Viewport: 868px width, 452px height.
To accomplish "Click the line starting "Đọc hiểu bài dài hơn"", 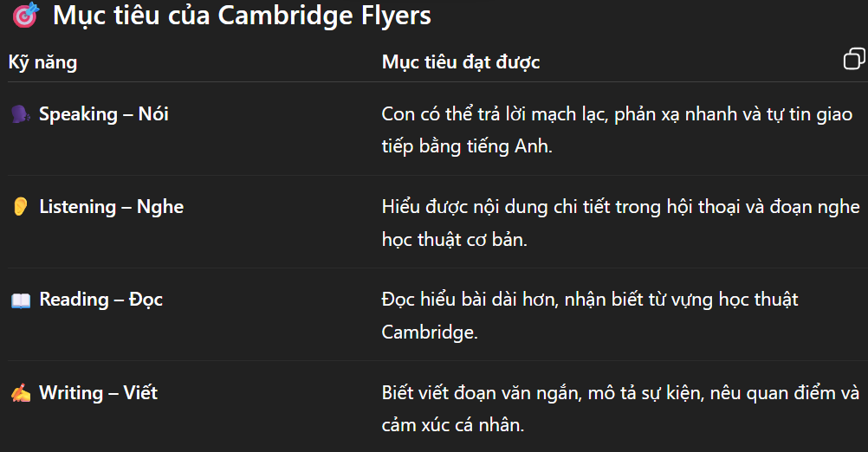I will [x=590, y=300].
